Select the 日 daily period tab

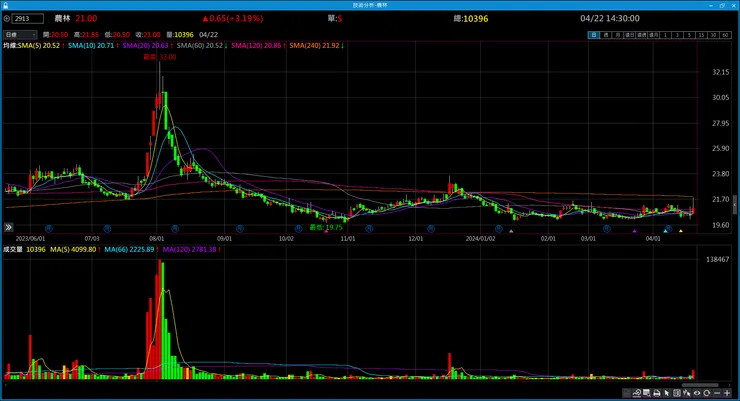[594, 35]
